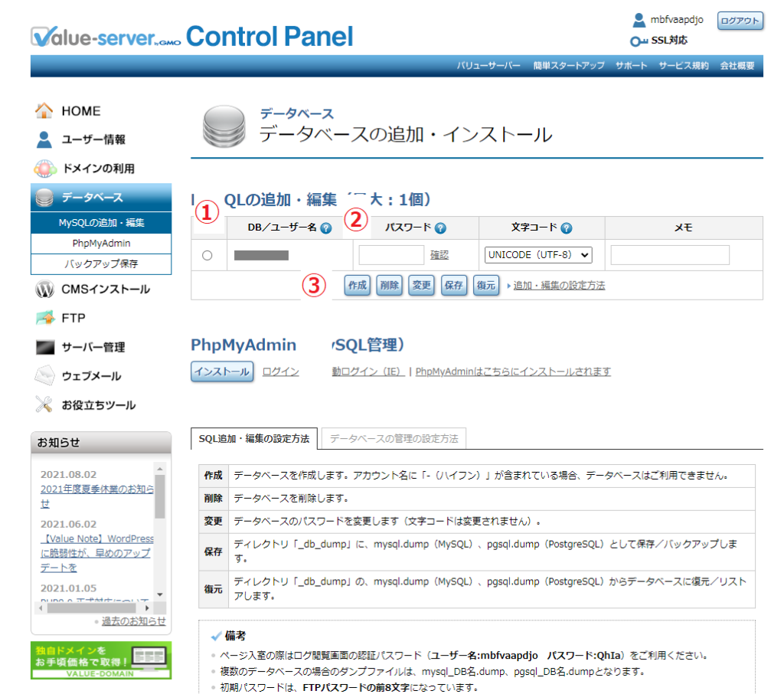Open the 過去のお知らせ link
This screenshot has width=784, height=694.
pos(133,621)
